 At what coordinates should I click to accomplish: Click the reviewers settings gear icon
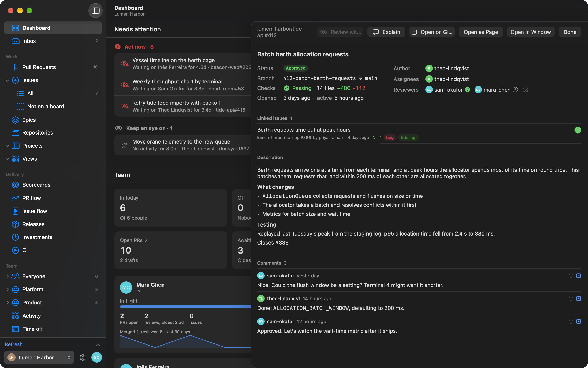coord(526,90)
